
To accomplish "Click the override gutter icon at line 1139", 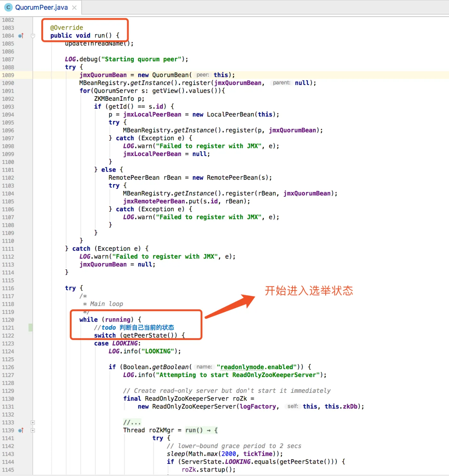I will pos(21,430).
